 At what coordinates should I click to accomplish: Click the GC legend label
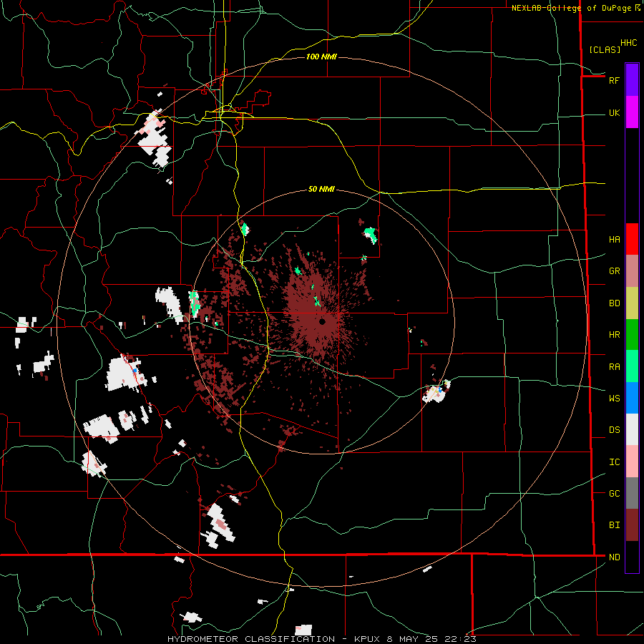click(614, 494)
